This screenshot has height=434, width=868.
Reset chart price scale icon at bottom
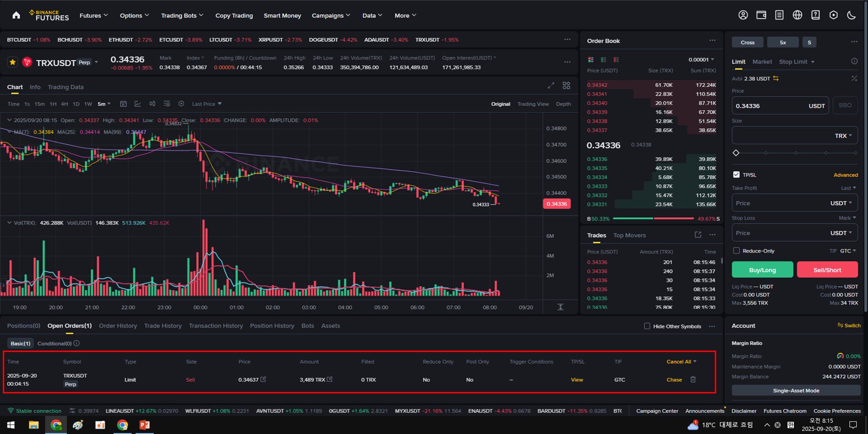(561, 307)
